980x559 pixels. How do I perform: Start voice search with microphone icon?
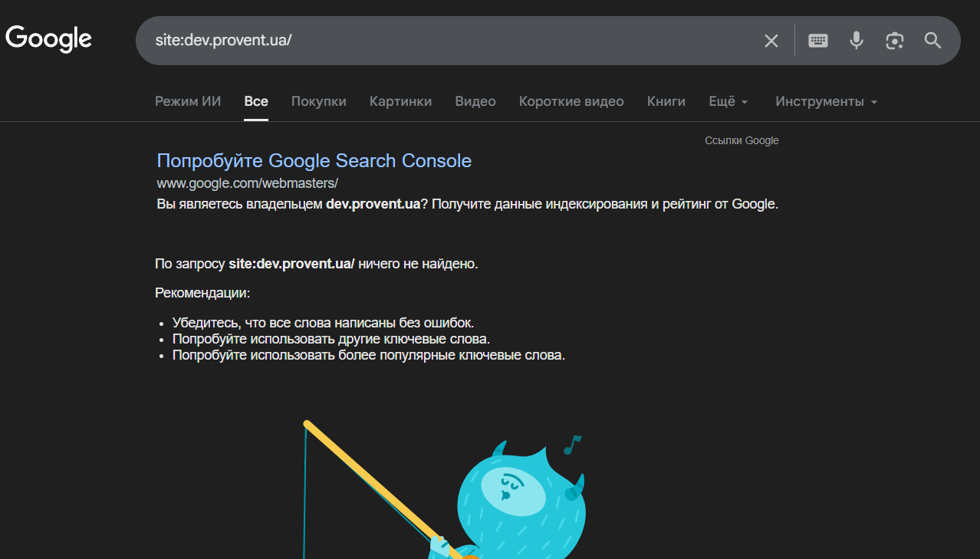pos(857,41)
